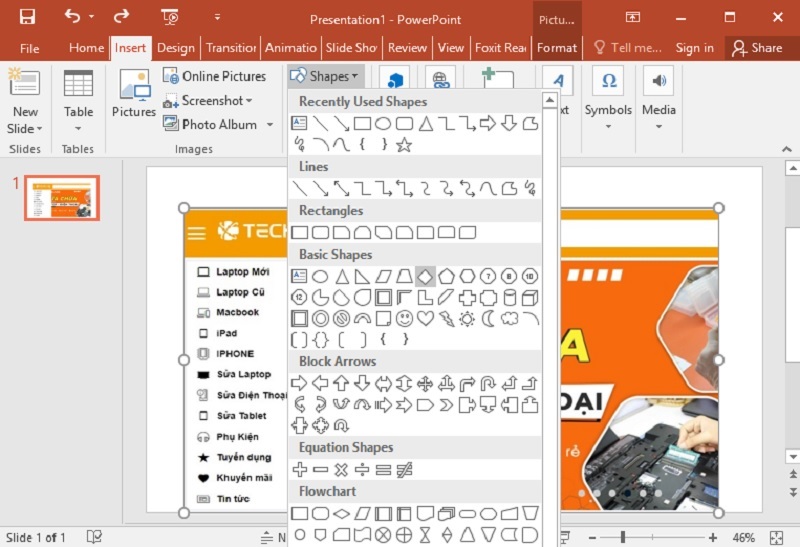Choose the lightning bolt shape
Image resolution: width=800 pixels, height=547 pixels.
pyautogui.click(x=446, y=318)
